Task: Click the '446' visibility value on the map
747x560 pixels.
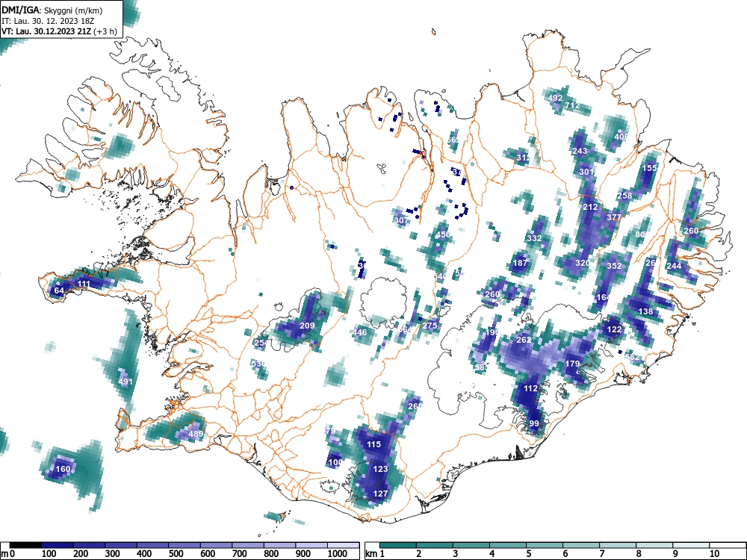Action: pos(360,332)
